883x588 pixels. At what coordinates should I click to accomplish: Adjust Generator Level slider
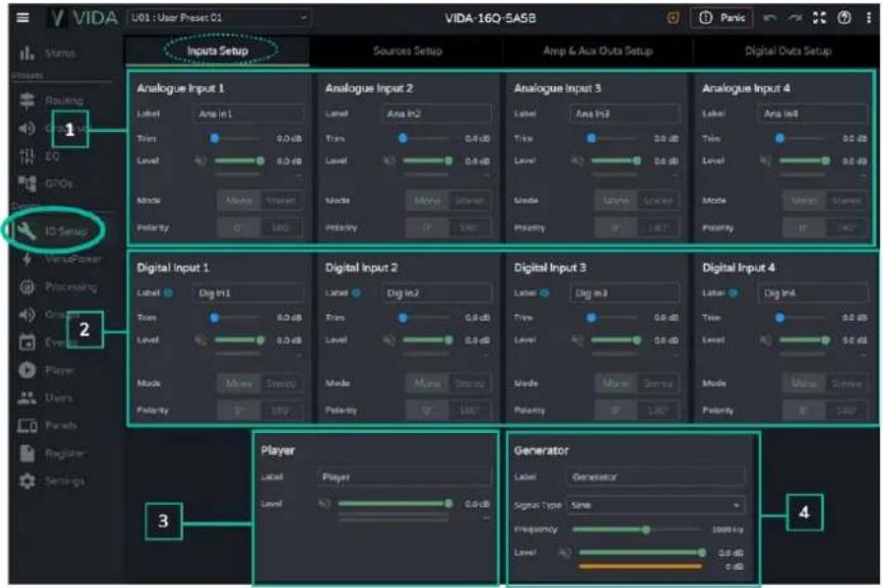(x=642, y=553)
